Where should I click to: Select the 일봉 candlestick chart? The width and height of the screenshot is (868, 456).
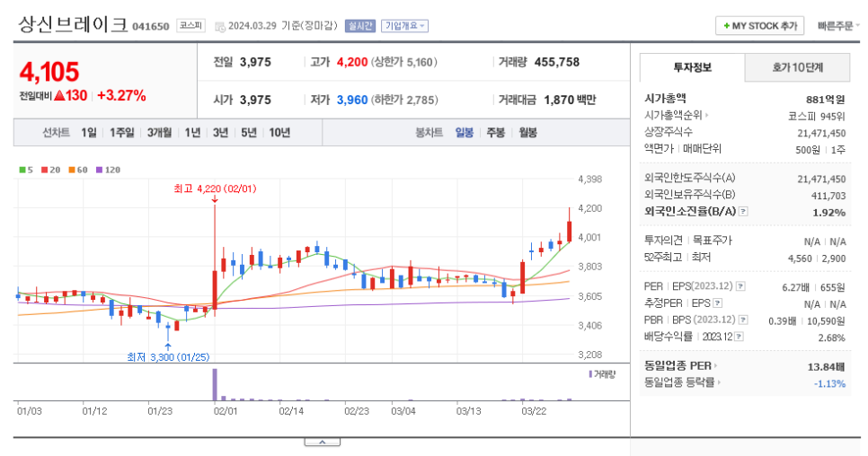coord(465,133)
